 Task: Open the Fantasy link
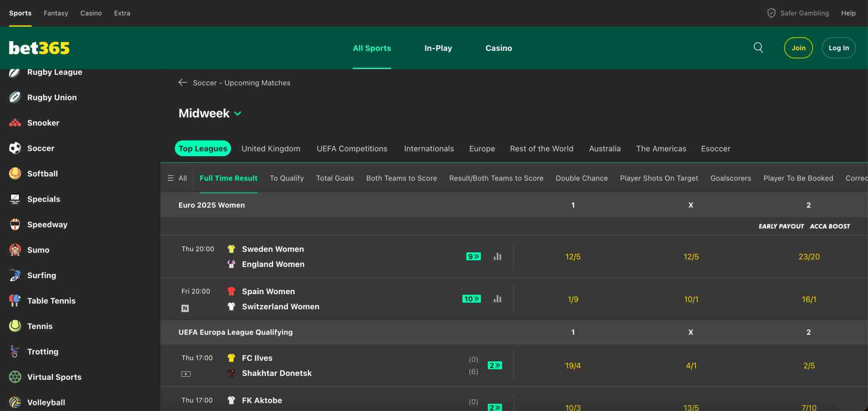(56, 13)
